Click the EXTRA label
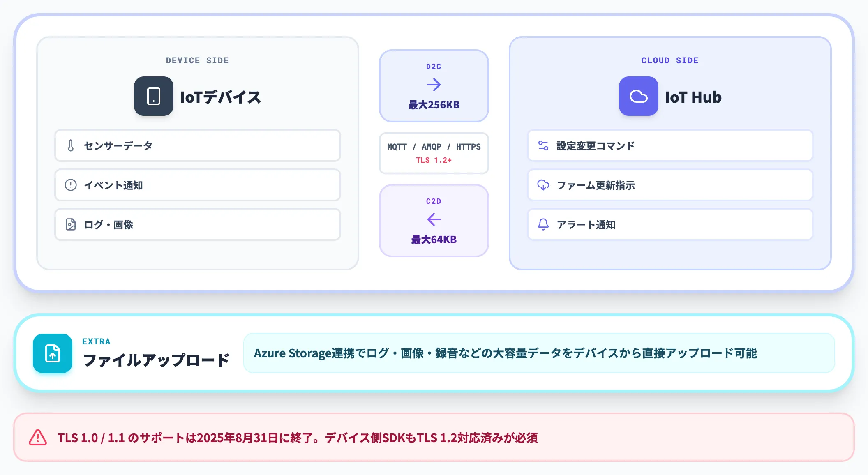Image resolution: width=868 pixels, height=475 pixels. 96,341
